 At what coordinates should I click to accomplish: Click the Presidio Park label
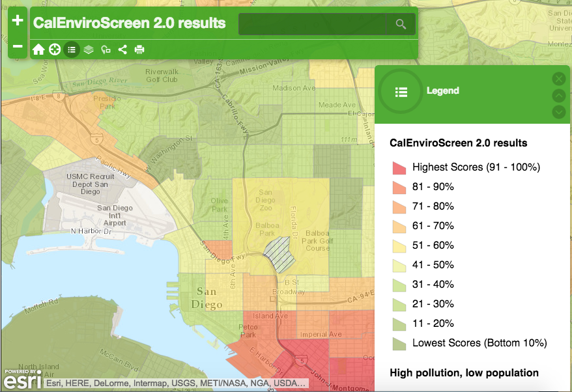(x=107, y=102)
